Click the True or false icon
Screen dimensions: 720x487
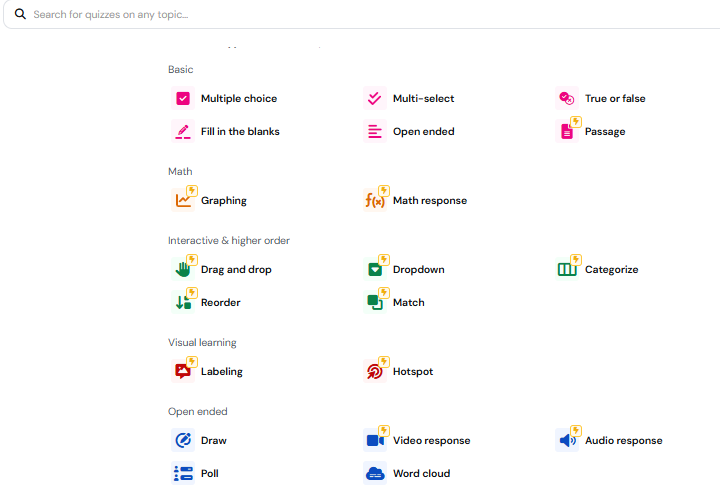click(x=567, y=99)
